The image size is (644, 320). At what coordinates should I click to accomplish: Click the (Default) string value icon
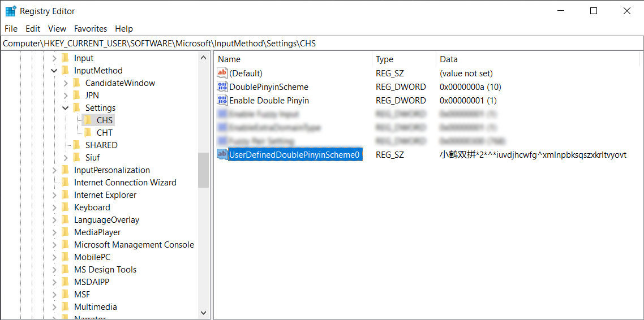(x=222, y=73)
